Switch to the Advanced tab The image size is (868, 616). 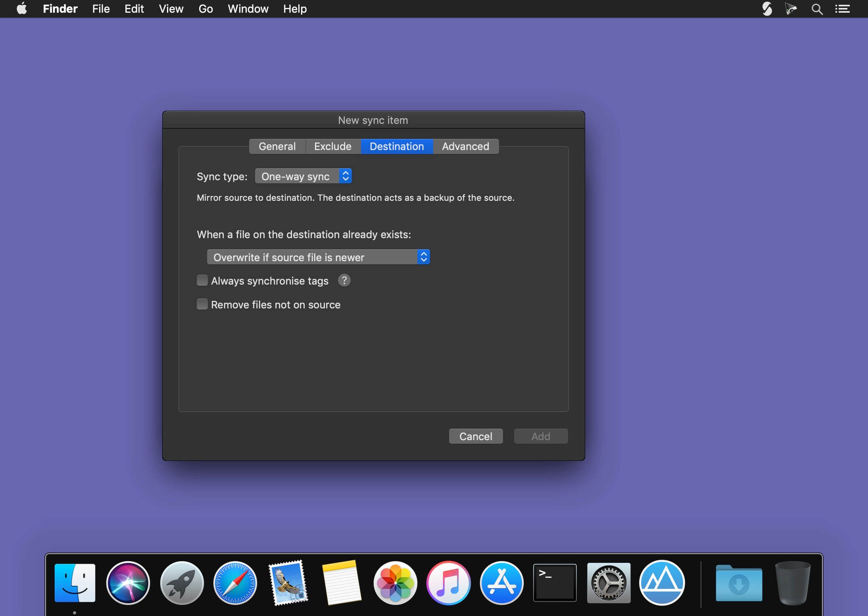pyautogui.click(x=465, y=146)
